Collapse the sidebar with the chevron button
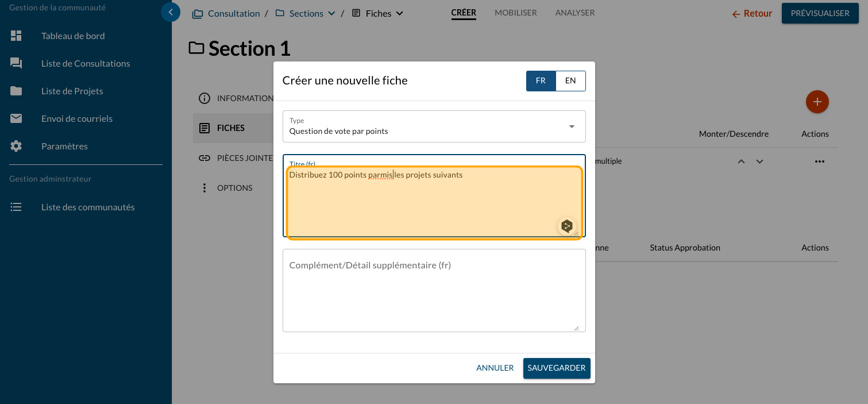This screenshot has height=404, width=868. click(x=171, y=12)
